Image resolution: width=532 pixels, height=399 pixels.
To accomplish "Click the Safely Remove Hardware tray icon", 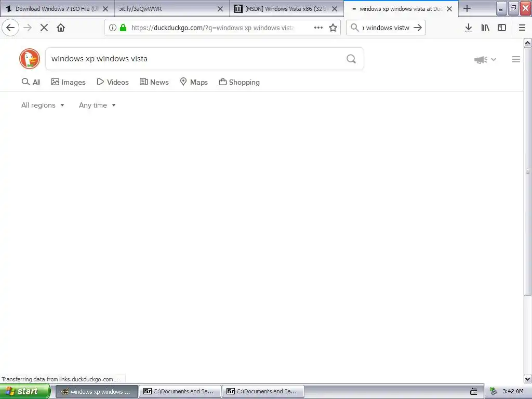I will pos(493,392).
